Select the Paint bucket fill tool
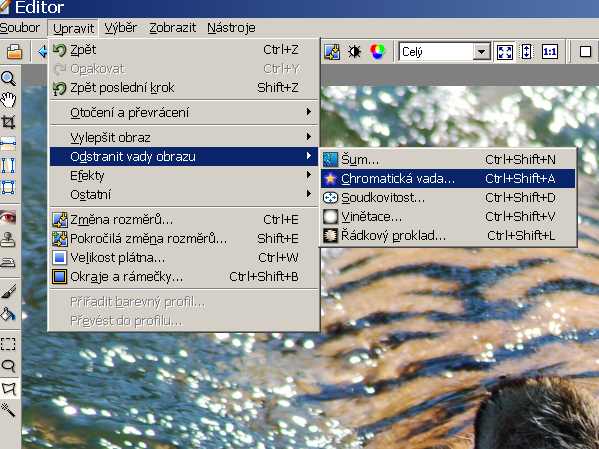 [x=8, y=314]
